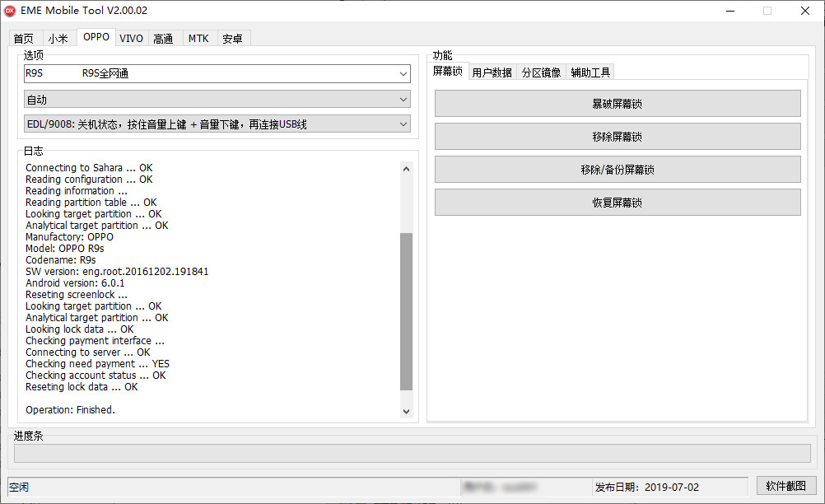The image size is (825, 504).
Task: Click the 'Codename: R9s' log line
Action: pyautogui.click(x=60, y=260)
